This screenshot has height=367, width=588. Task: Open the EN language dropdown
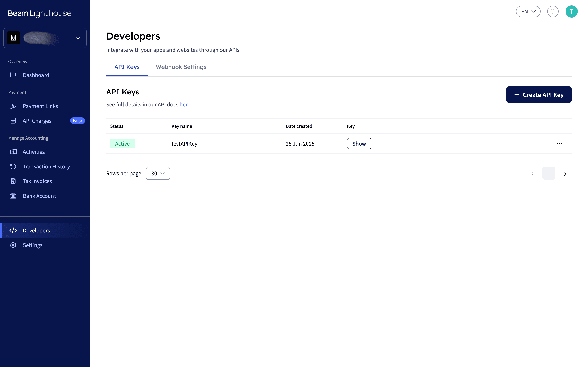click(x=528, y=11)
